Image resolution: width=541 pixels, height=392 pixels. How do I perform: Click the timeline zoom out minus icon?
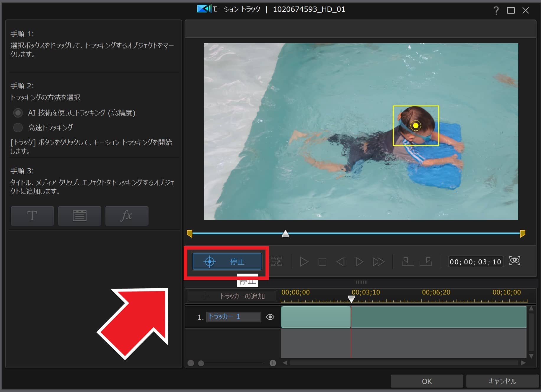click(x=191, y=363)
